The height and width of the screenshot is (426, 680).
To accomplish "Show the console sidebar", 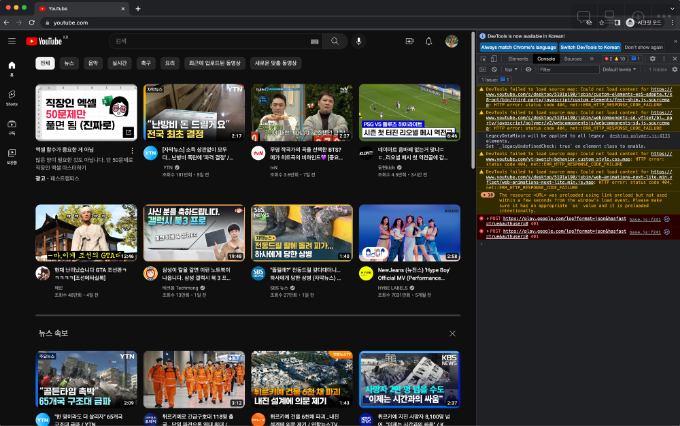I will (x=483, y=69).
